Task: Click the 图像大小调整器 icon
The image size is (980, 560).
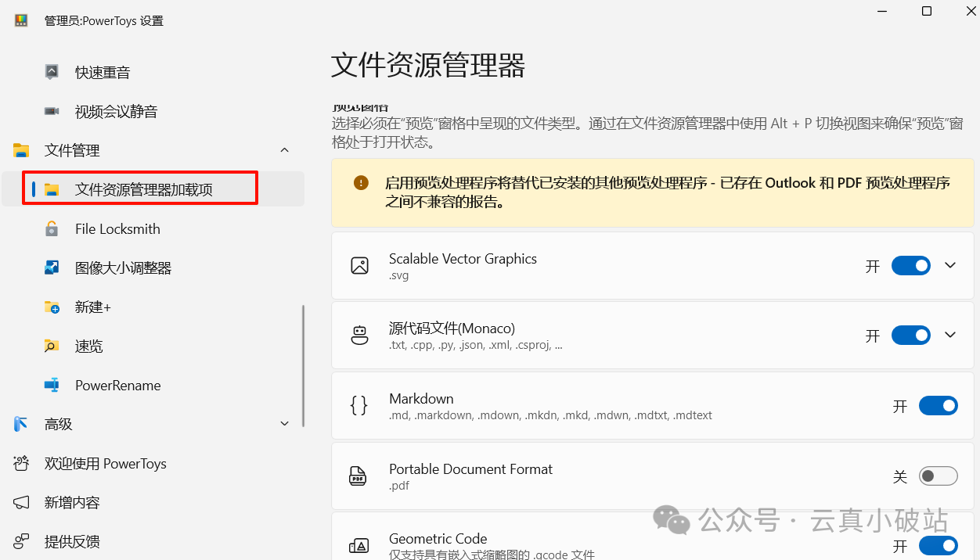Action: coord(52,267)
